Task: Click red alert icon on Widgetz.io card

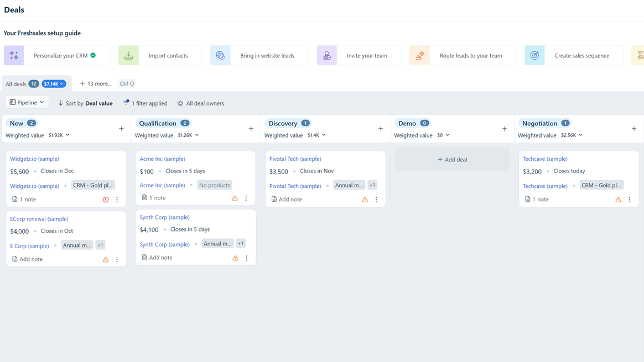Action: [106, 200]
